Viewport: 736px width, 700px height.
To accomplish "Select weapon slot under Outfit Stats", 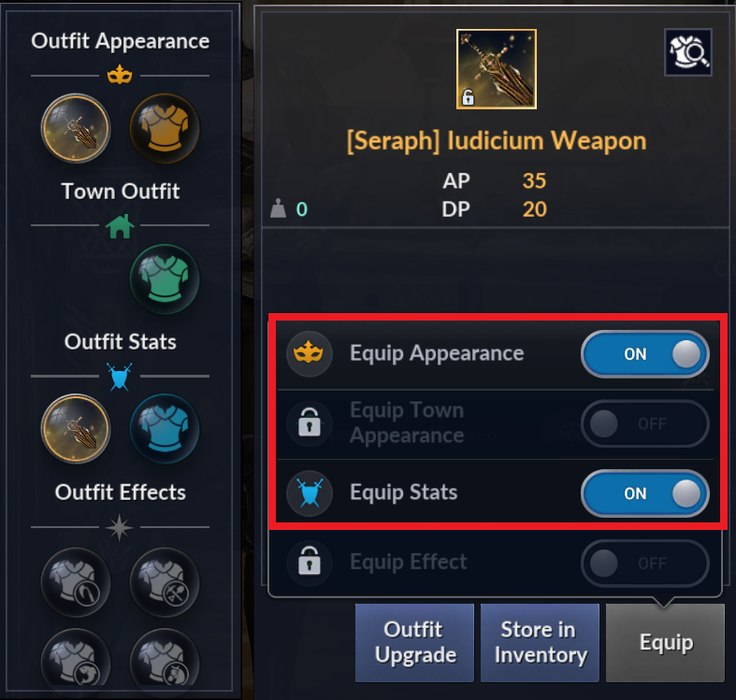I will coord(76,429).
